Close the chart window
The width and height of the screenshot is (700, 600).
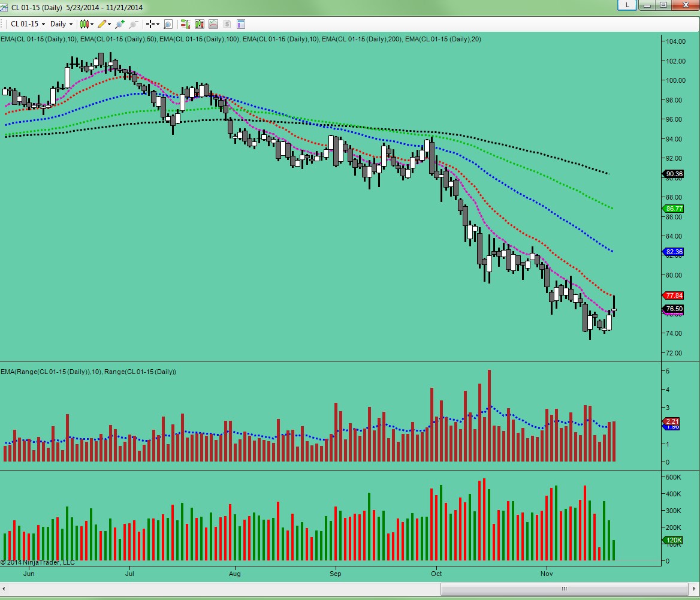tap(686, 5)
